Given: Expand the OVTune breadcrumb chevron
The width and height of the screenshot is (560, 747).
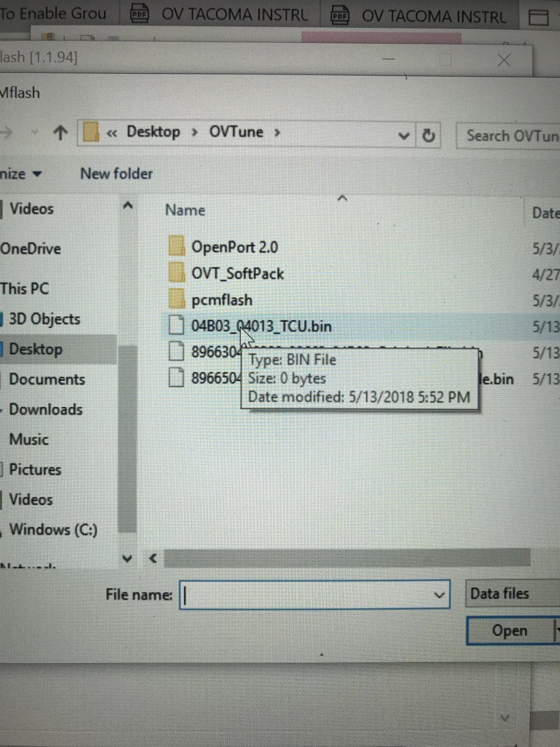Looking at the screenshot, I should point(277,132).
